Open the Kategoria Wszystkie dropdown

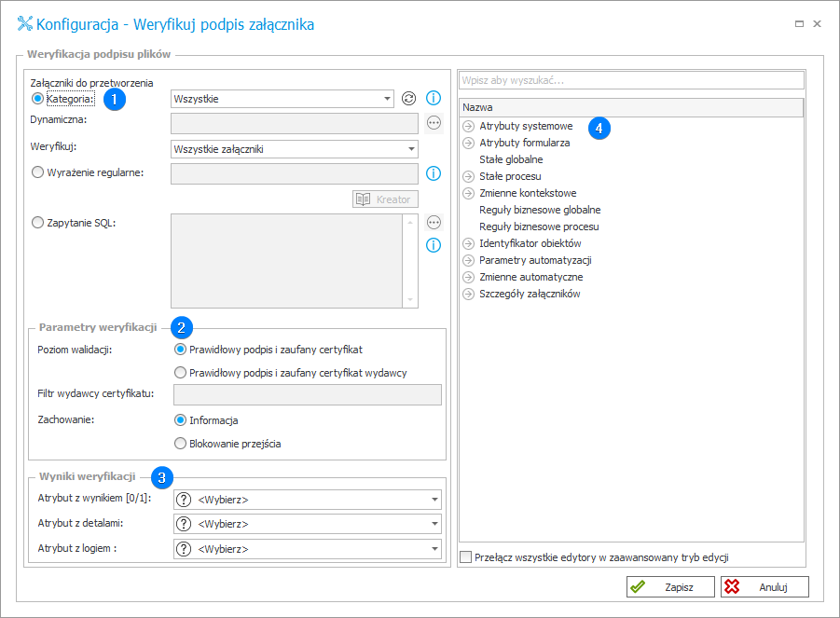[x=282, y=99]
